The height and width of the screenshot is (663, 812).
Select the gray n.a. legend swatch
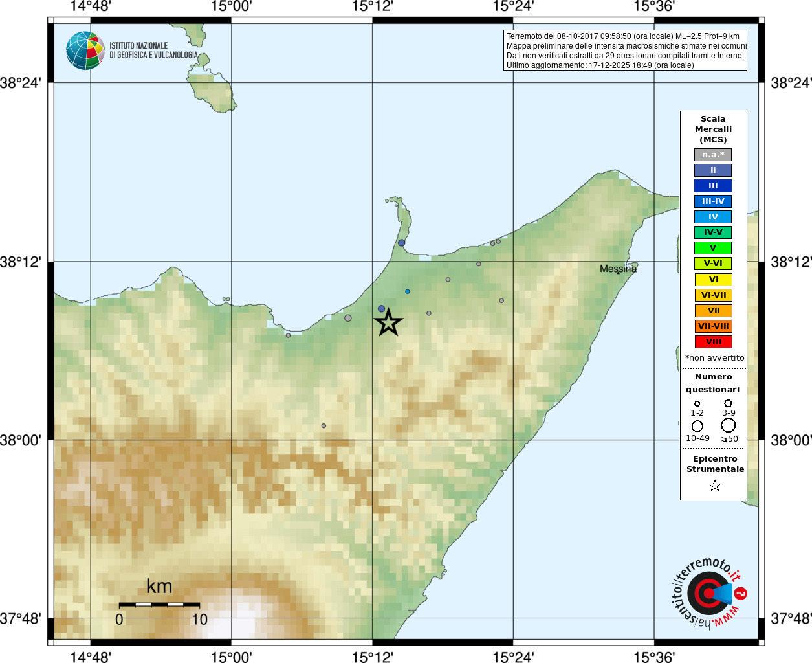pos(713,155)
